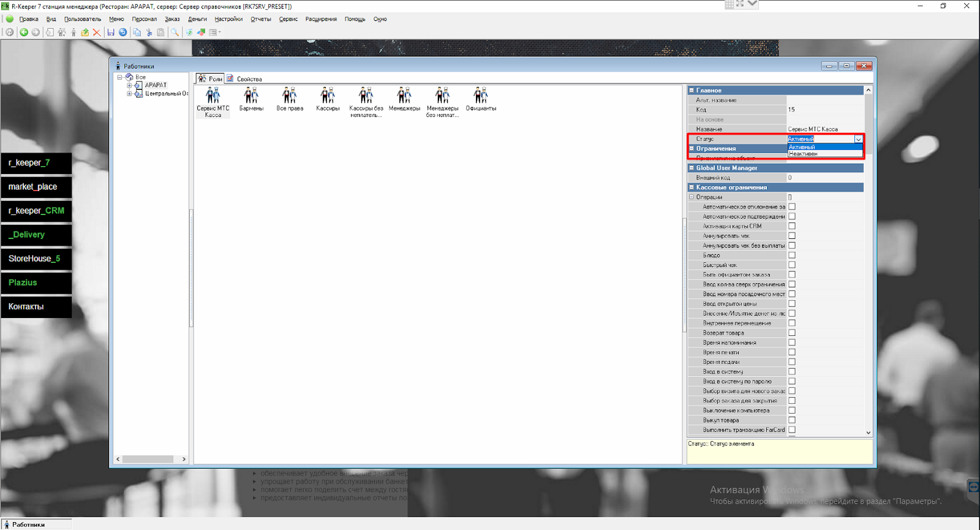Expand the АРАРАТ tree node
Viewport: 980px width, 530px height.
click(x=129, y=85)
